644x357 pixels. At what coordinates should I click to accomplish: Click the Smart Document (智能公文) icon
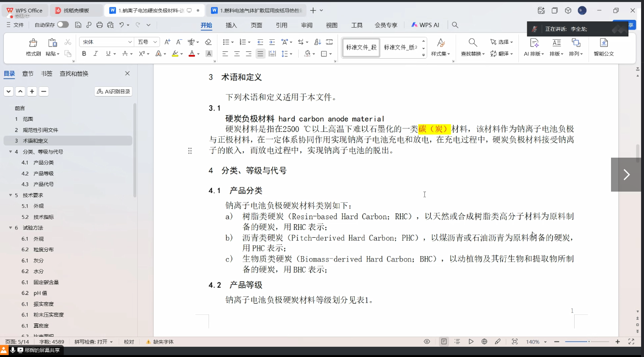[x=604, y=43]
